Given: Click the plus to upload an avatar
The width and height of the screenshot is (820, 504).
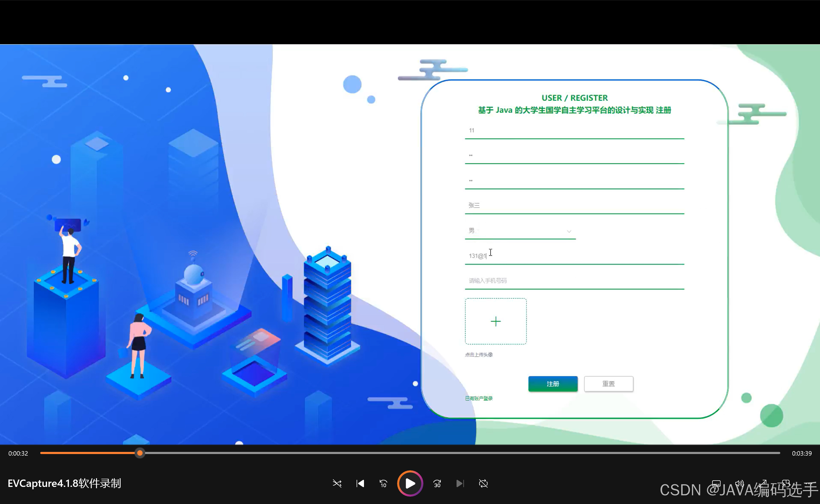Looking at the screenshot, I should tap(496, 321).
